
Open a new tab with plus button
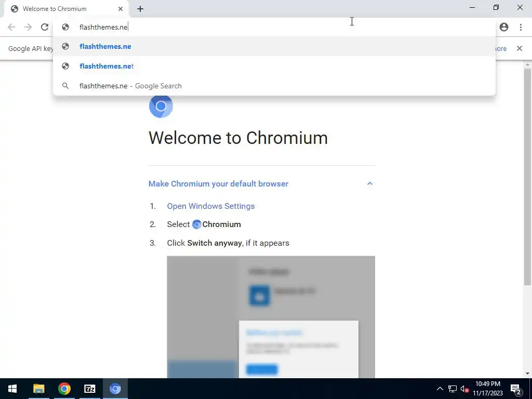pyautogui.click(x=140, y=9)
